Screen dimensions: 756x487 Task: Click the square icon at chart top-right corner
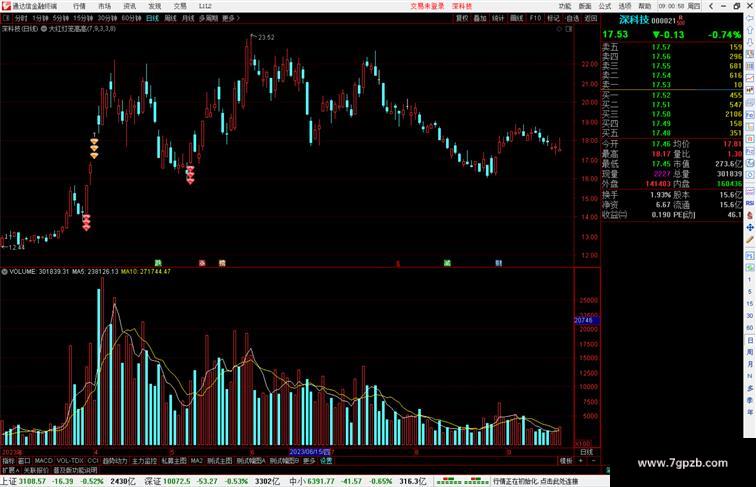569,29
